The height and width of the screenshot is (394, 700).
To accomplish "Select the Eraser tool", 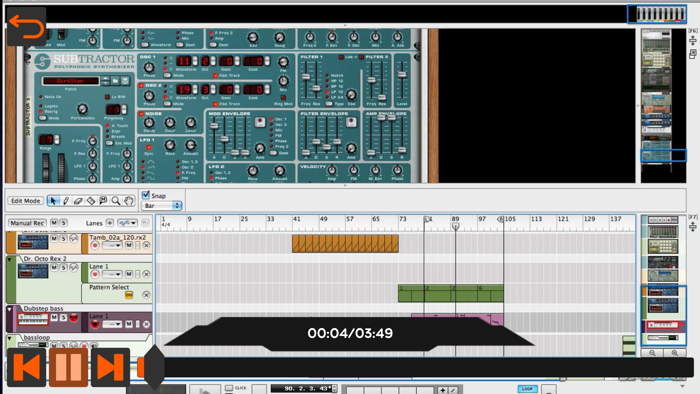I will (x=78, y=201).
